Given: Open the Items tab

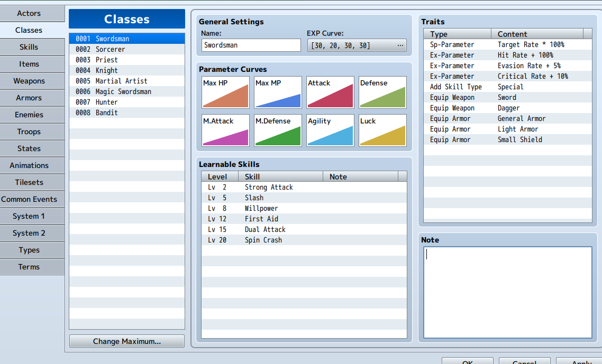Looking at the screenshot, I should point(32,64).
